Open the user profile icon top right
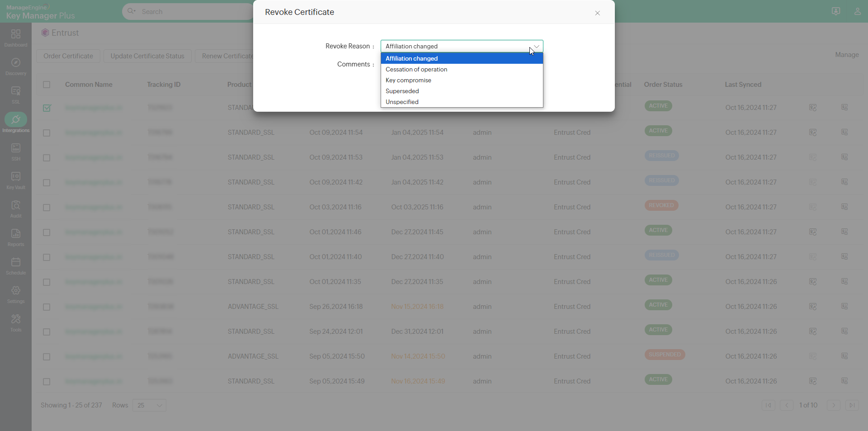868x431 pixels. point(858,11)
